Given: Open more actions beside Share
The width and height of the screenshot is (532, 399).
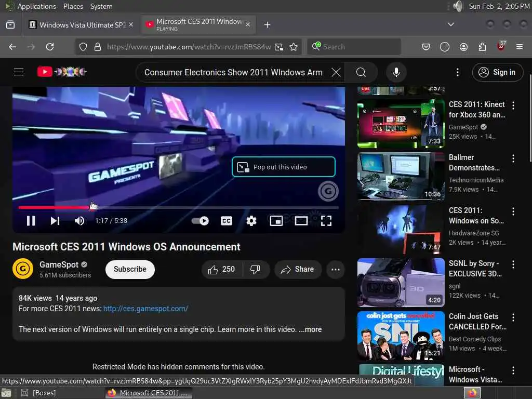Looking at the screenshot, I should click(336, 270).
